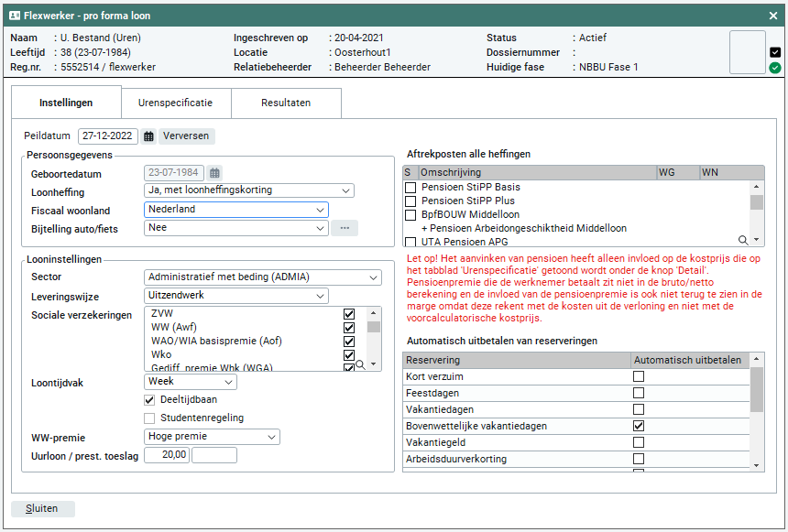The height and width of the screenshot is (532, 788).
Task: Click the magnifier in Aftrekposten list
Action: [x=743, y=240]
